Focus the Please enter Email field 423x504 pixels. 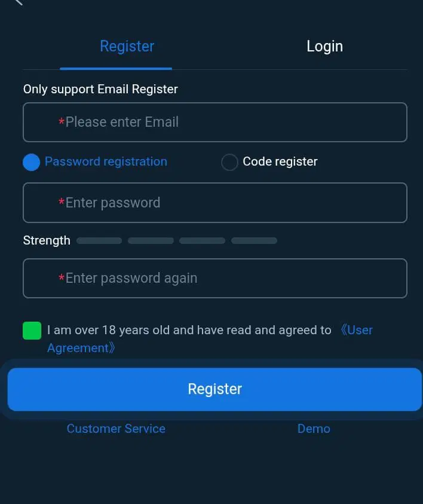[215, 122]
